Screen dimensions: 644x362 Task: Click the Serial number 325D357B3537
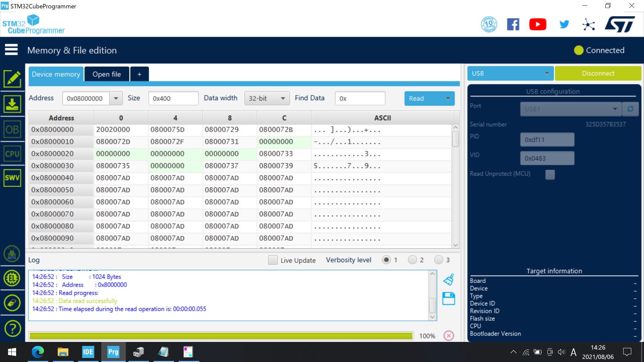[605, 124]
